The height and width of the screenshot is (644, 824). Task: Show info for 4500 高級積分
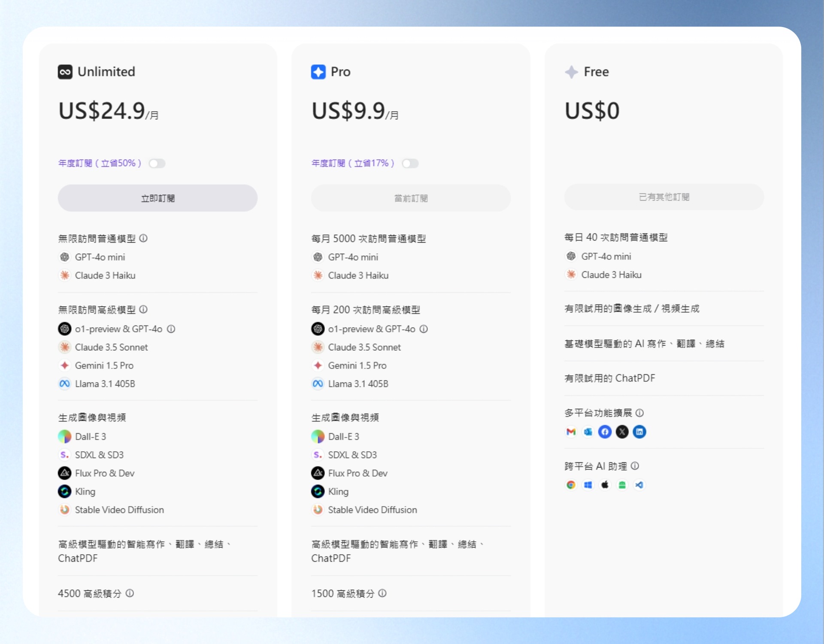point(130,593)
